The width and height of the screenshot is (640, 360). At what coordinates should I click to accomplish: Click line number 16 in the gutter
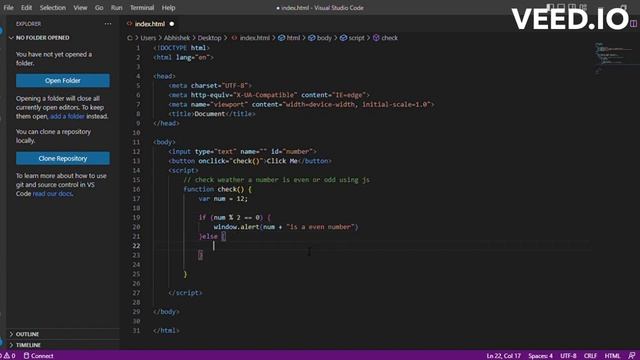point(136,189)
